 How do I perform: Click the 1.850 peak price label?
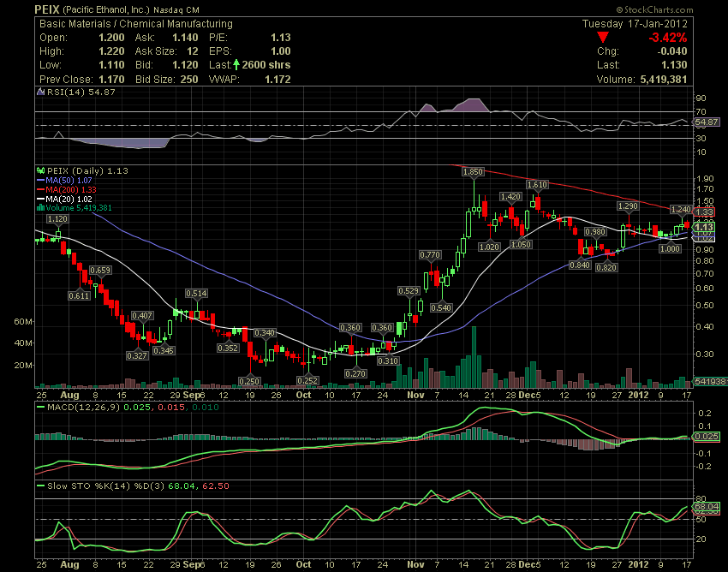[473, 172]
